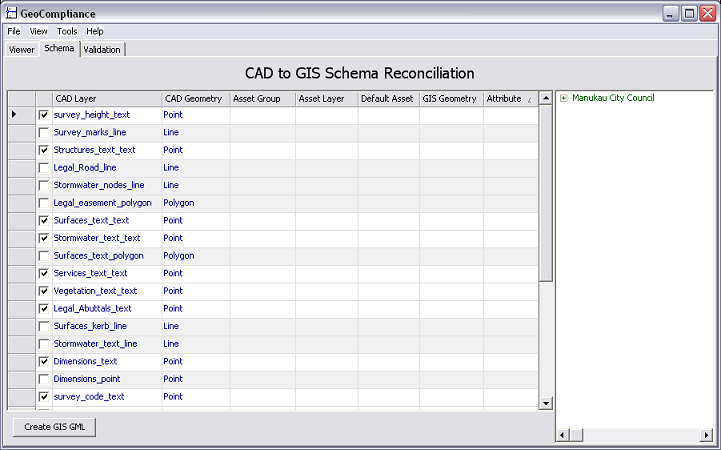721x450 pixels.
Task: Uncheck the survey_code_text checkbox
Action: coord(44,397)
